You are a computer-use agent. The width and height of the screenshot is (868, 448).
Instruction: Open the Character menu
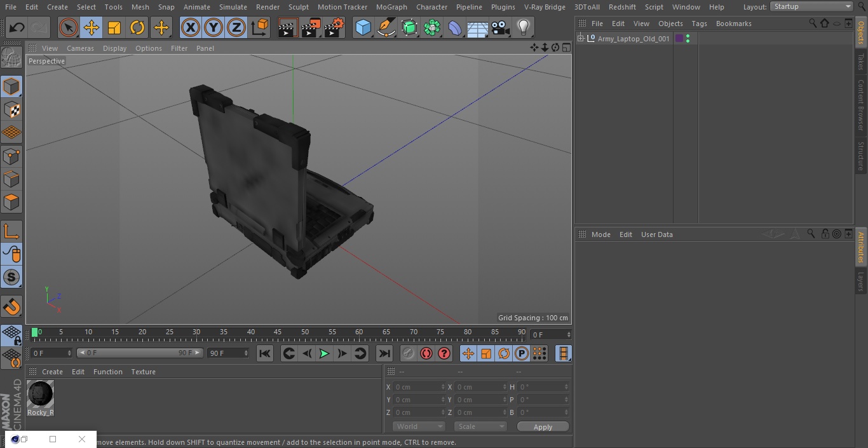tap(432, 7)
